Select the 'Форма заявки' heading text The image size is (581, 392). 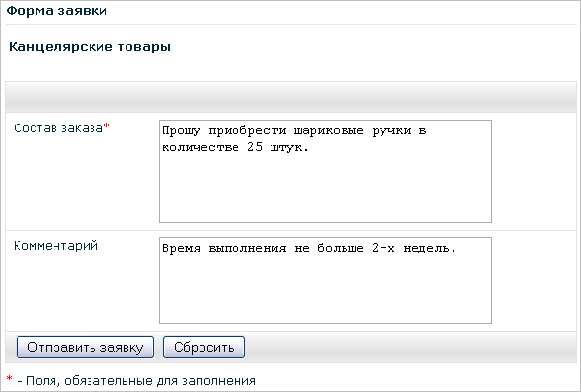pos(56,10)
